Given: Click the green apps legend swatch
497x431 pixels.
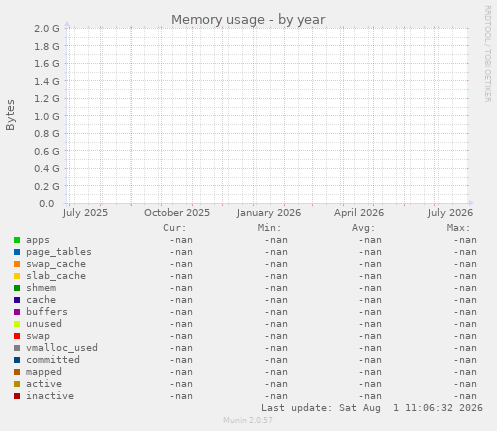Looking at the screenshot, I should click(17, 240).
